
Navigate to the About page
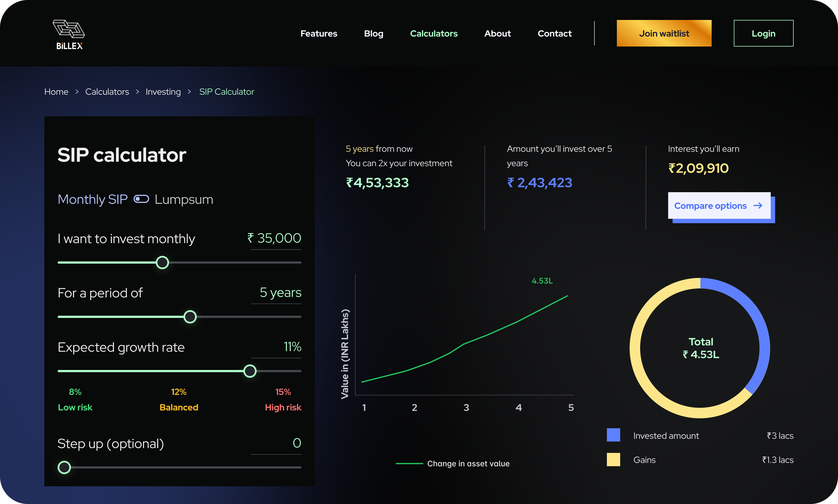(x=497, y=33)
